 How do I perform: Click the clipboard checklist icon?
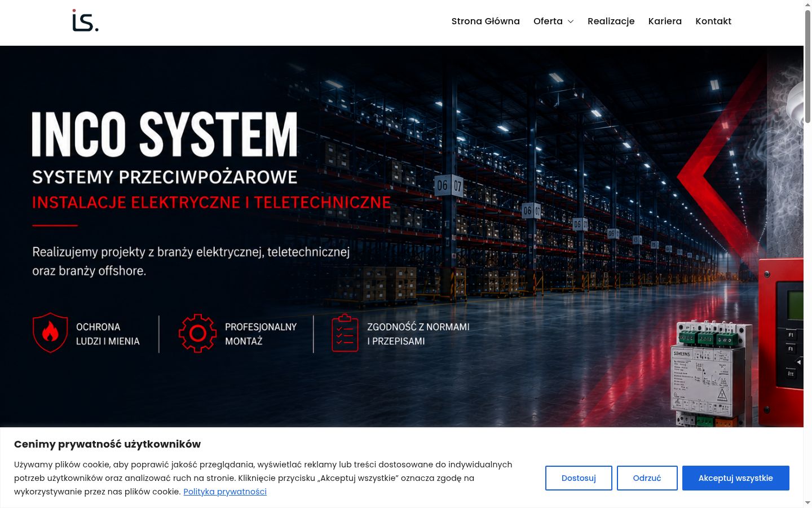[345, 333]
